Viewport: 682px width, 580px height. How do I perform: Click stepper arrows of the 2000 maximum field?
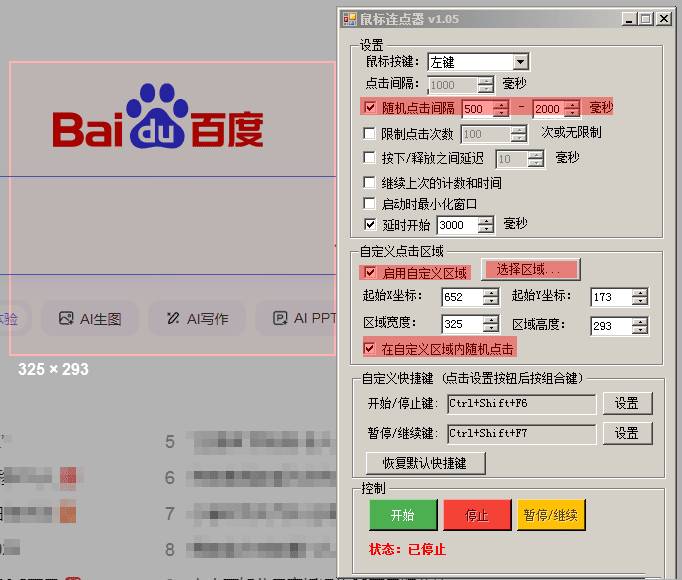(x=572, y=108)
